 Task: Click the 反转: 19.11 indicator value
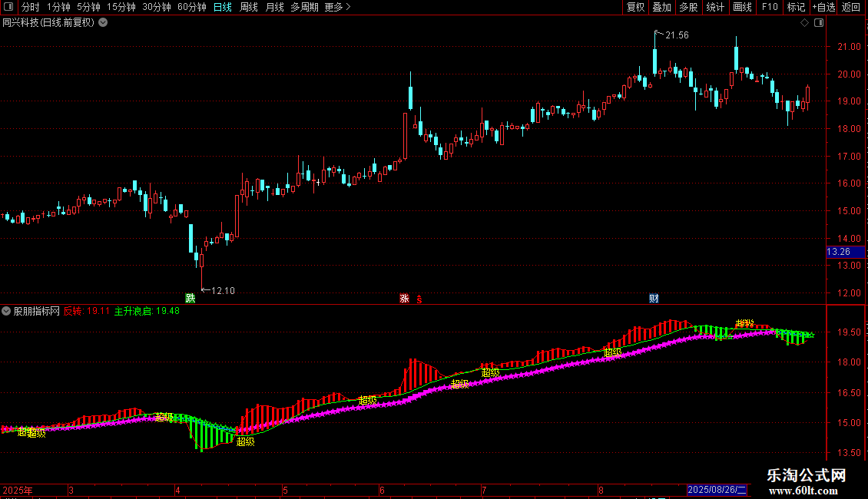pos(86,311)
